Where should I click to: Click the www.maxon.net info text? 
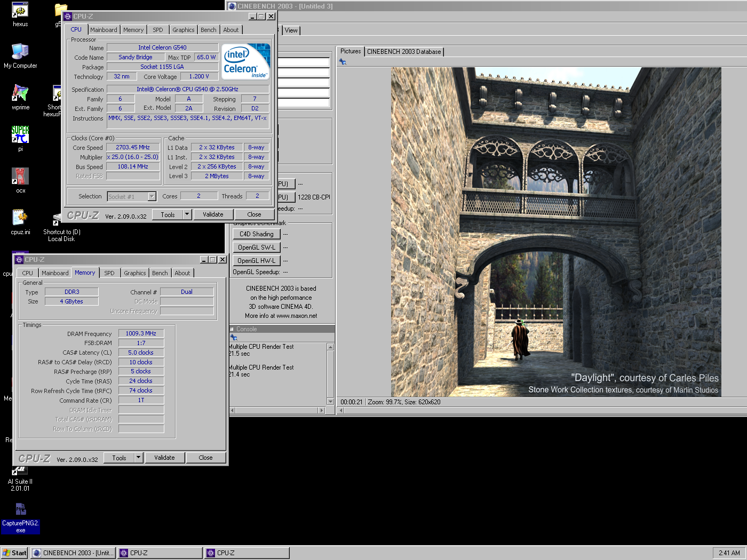pos(297,316)
